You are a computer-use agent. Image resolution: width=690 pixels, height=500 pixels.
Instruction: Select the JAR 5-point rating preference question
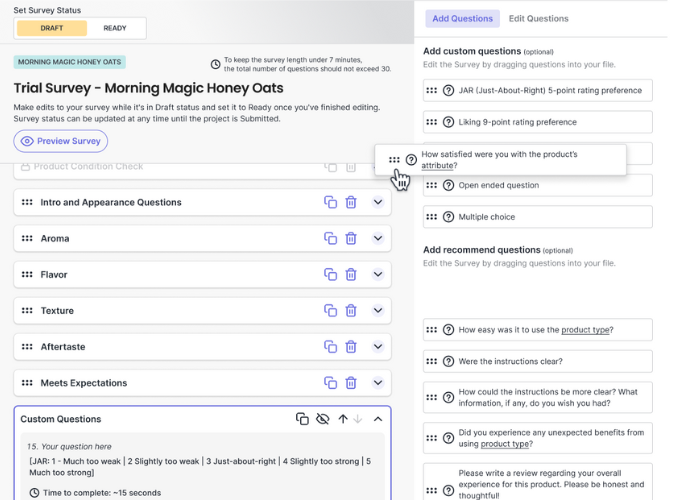pyautogui.click(x=538, y=91)
